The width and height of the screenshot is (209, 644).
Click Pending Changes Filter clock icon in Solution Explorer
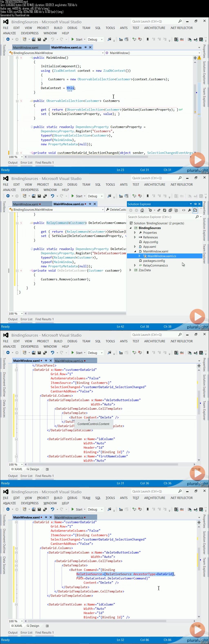tap(150, 210)
